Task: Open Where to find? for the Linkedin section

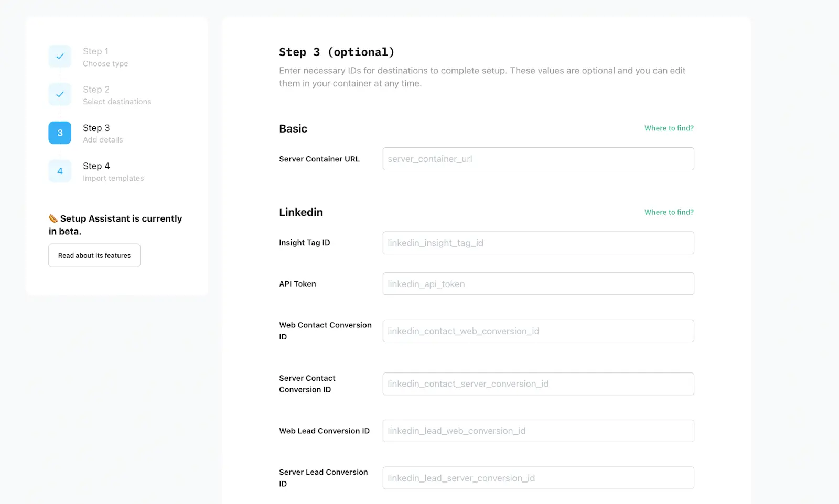Action: click(669, 212)
